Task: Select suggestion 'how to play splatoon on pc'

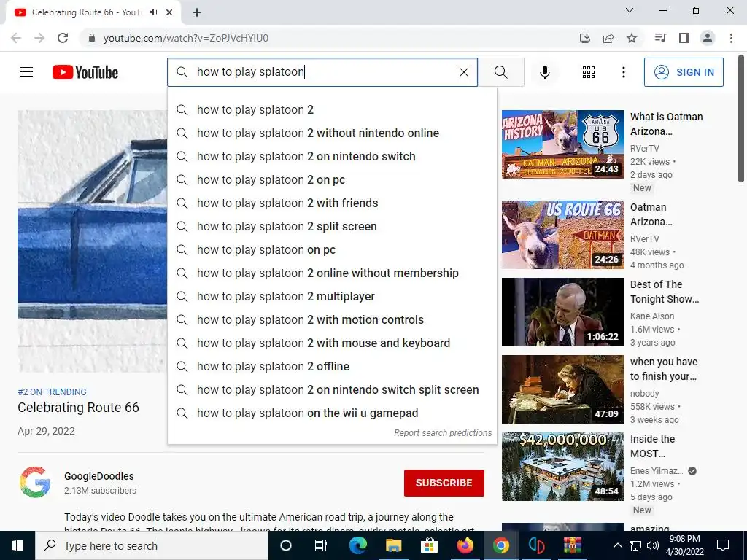Action: (x=332, y=249)
